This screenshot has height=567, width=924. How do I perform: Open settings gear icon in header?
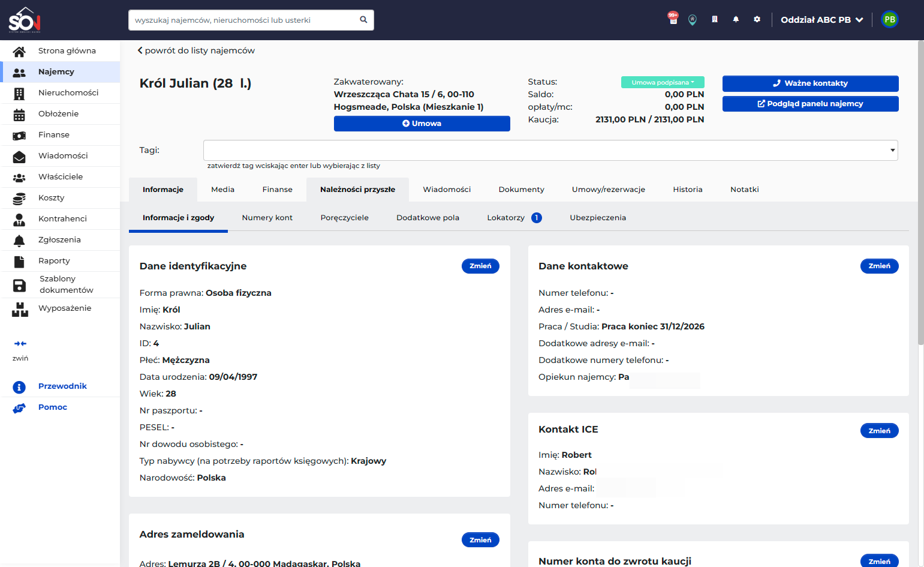[757, 20]
